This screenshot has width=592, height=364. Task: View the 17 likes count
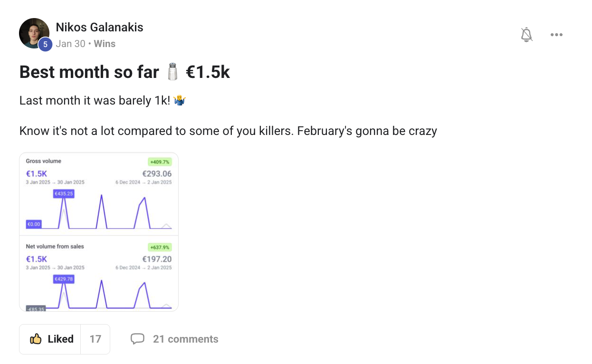[95, 339]
